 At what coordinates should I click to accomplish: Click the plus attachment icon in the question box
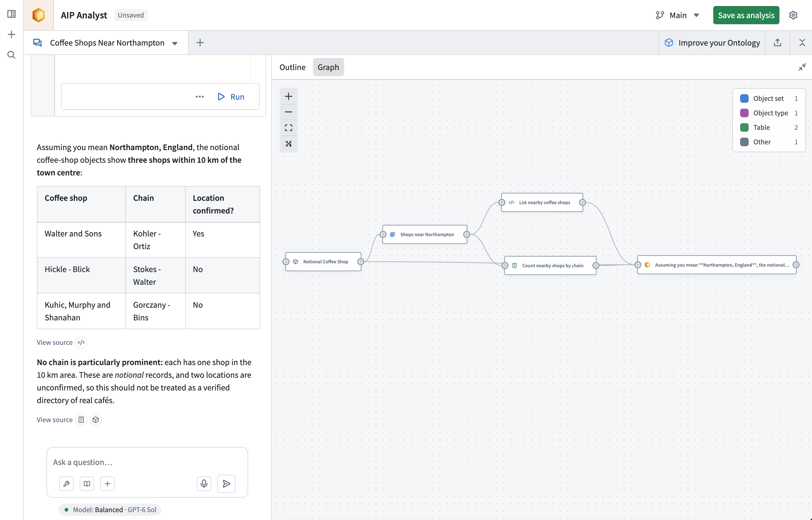(x=107, y=484)
